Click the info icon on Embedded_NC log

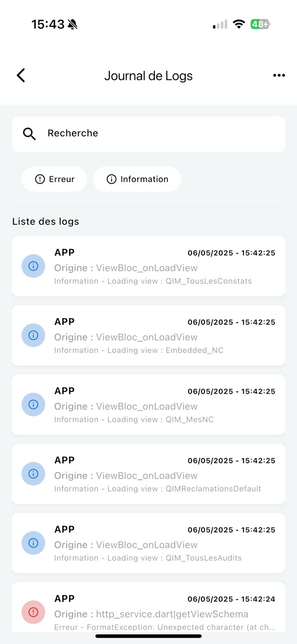[x=33, y=335]
